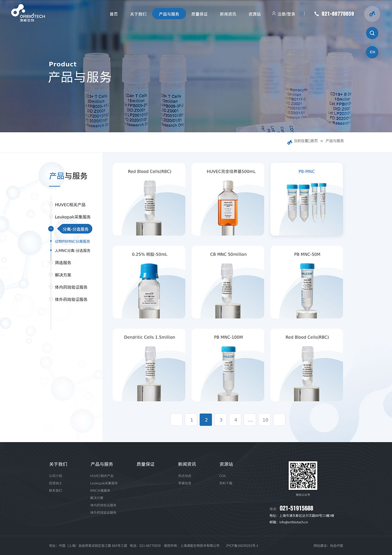Click the phone icon next to 021-68770059
This screenshot has width=392, height=555.
tap(317, 14)
